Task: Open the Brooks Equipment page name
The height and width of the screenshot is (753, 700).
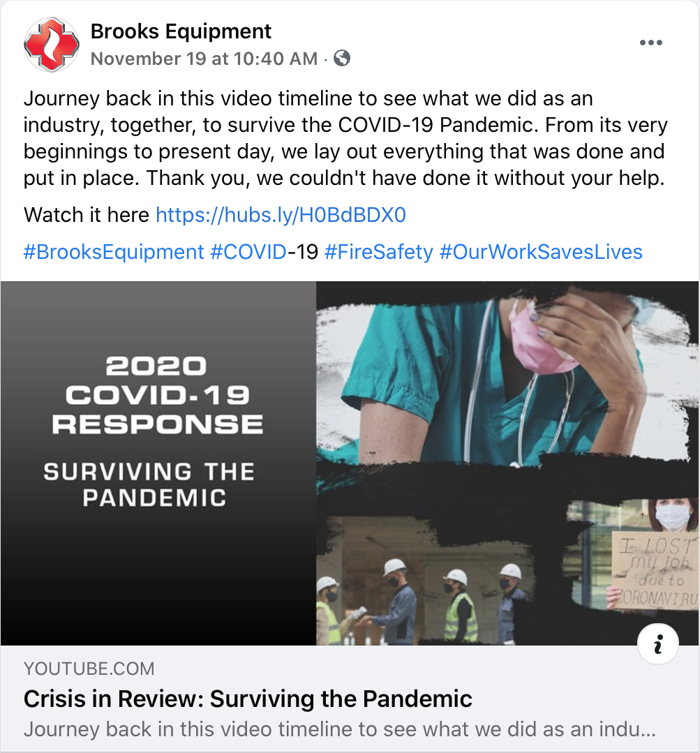Action: click(181, 31)
